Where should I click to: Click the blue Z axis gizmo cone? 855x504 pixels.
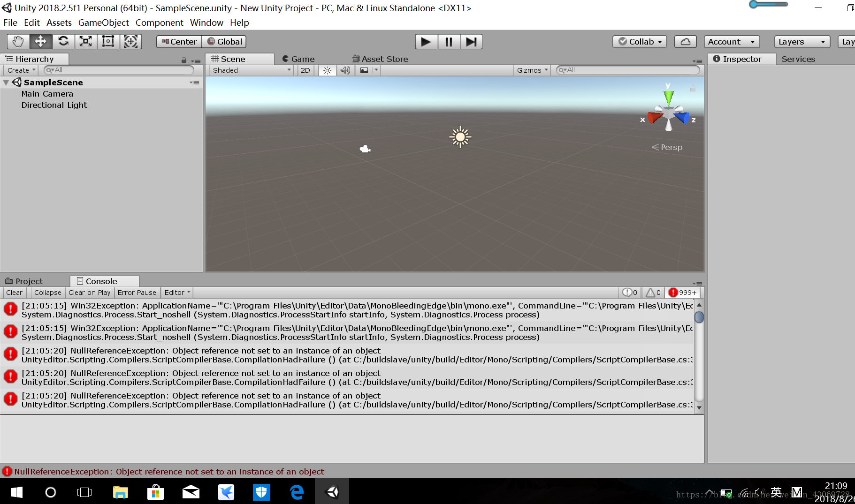click(x=682, y=117)
